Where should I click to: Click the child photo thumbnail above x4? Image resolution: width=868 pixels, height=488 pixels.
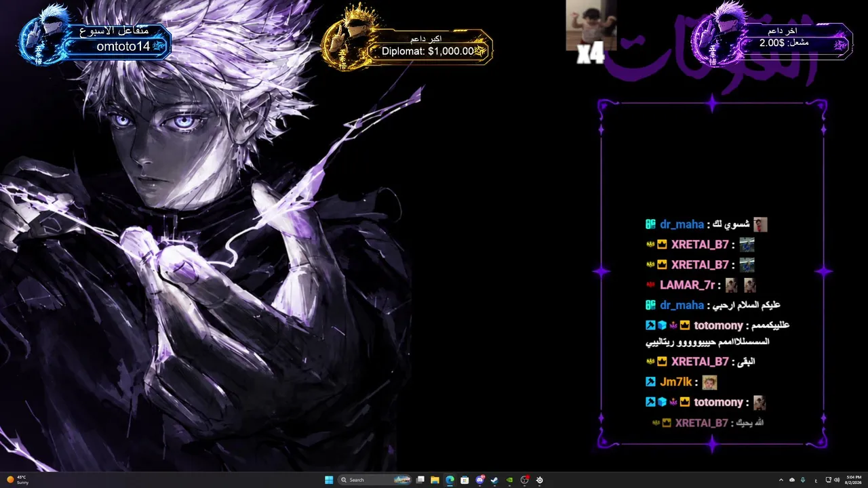tap(591, 24)
